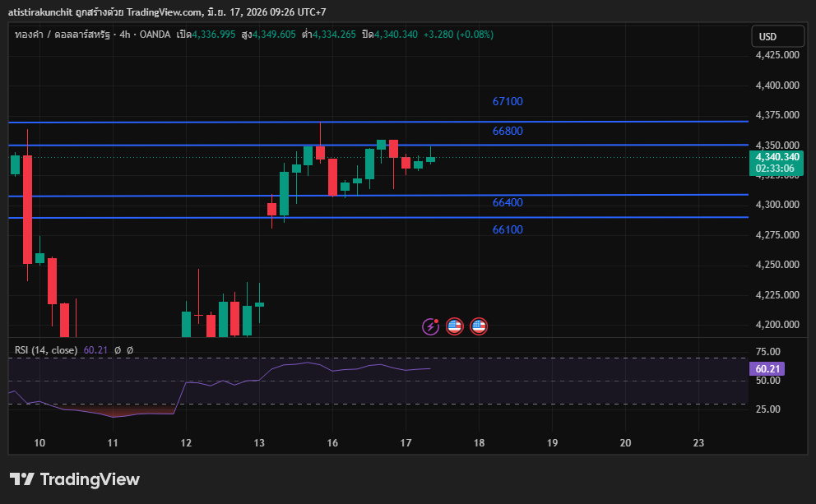Click the 4,200.000 price axis label
Image resolution: width=816 pixels, height=504 pixels.
coord(777,325)
